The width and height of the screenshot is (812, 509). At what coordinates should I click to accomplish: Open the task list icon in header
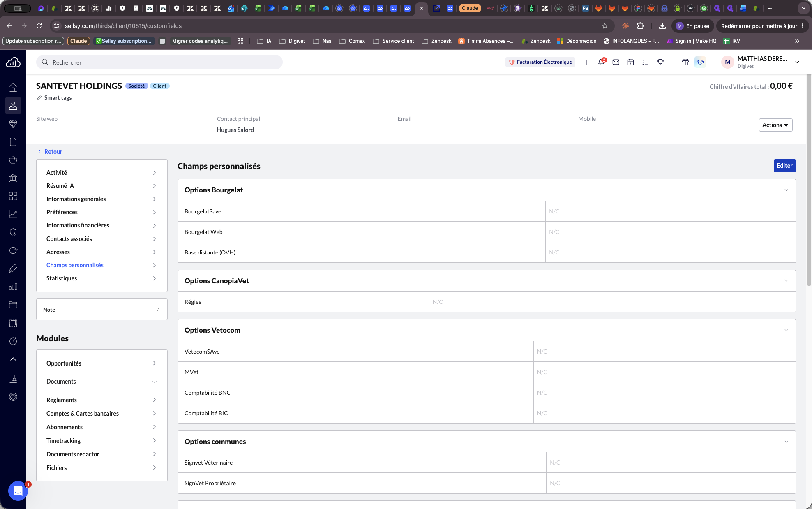point(646,62)
